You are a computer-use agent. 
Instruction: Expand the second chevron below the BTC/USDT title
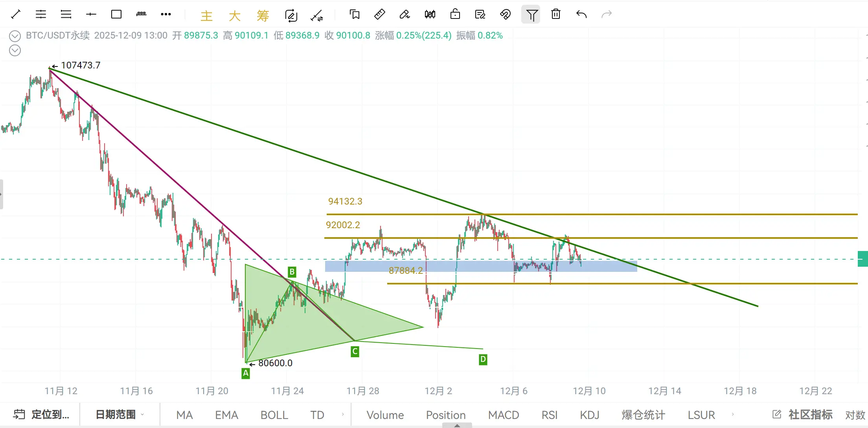click(15, 50)
